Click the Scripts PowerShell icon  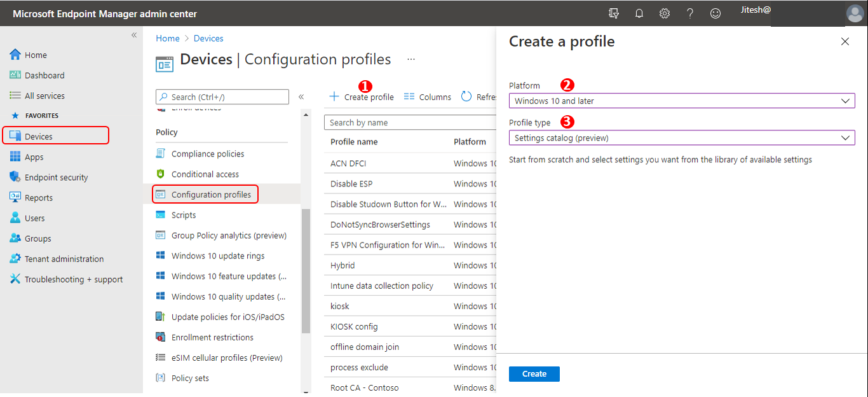coord(160,215)
